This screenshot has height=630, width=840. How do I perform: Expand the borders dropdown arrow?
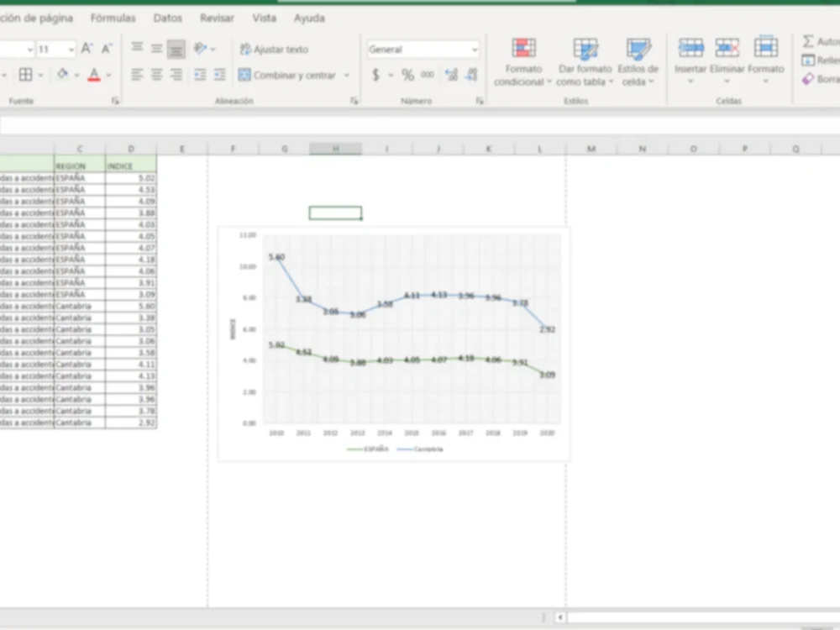coord(40,75)
